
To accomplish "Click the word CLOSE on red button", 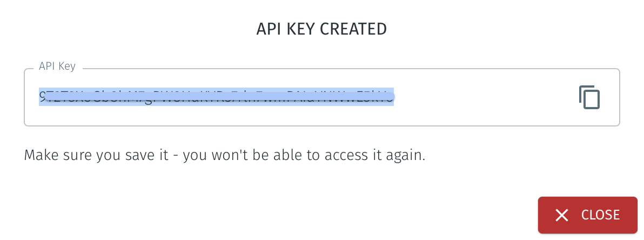I will (x=600, y=215).
